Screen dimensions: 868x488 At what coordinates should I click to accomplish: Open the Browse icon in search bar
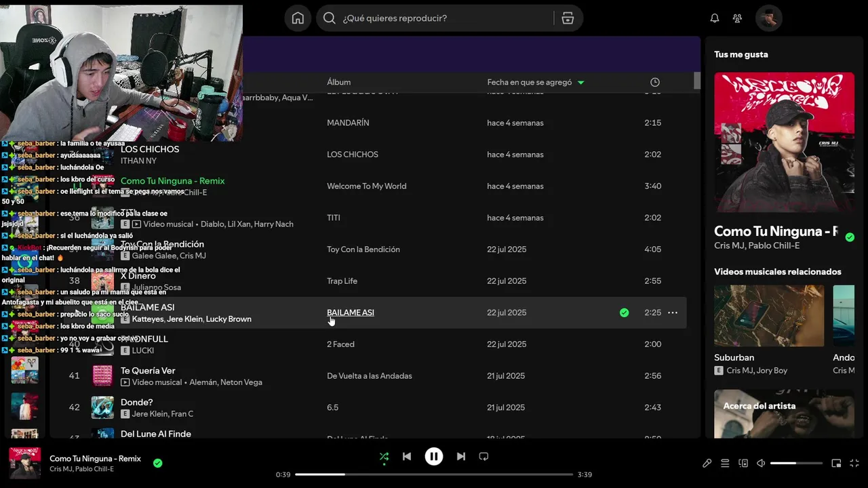[x=568, y=18]
